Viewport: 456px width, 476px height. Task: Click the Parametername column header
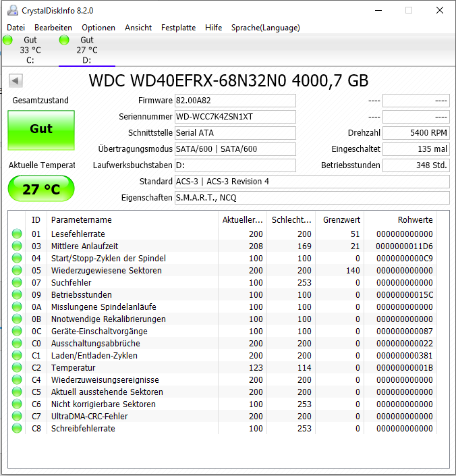coord(132,220)
